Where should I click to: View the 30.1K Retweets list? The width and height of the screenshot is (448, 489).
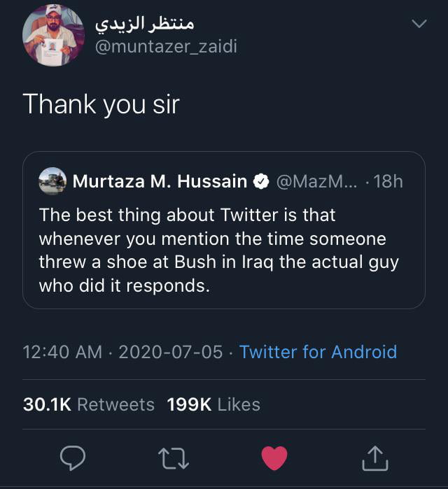[x=89, y=404]
